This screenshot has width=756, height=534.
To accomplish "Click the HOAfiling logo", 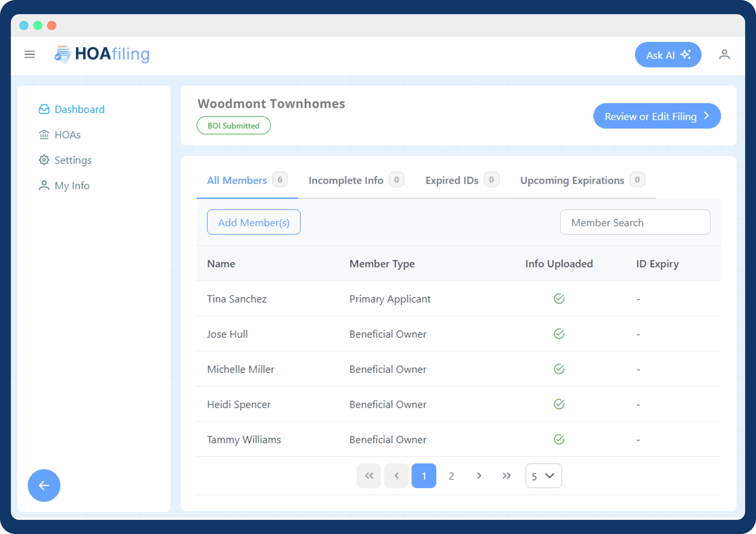I will (102, 54).
